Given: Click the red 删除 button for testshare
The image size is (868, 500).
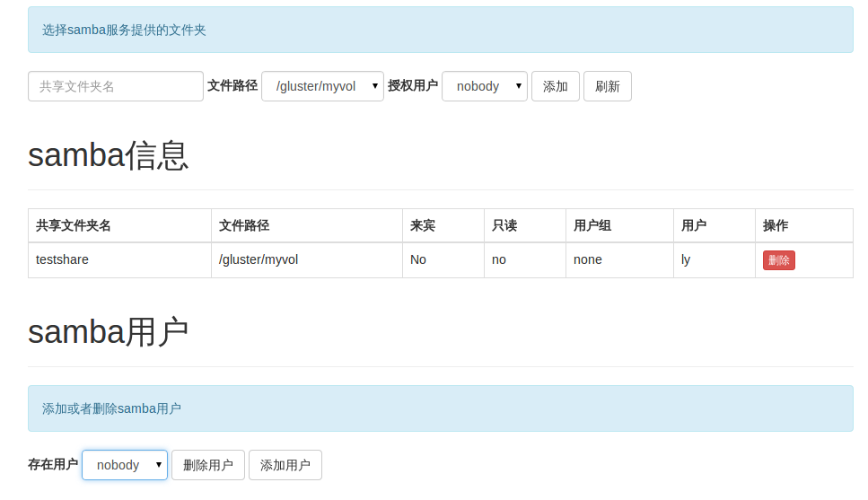Looking at the screenshot, I should [x=779, y=260].
